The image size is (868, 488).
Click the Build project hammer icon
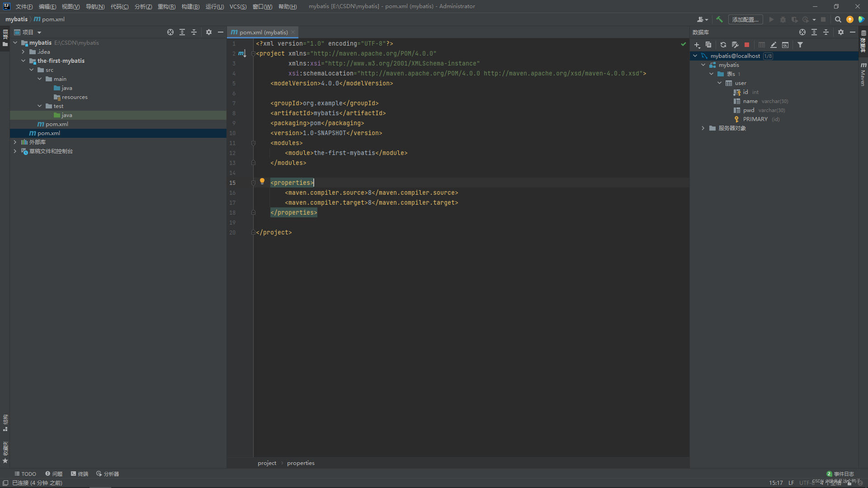pyautogui.click(x=720, y=19)
